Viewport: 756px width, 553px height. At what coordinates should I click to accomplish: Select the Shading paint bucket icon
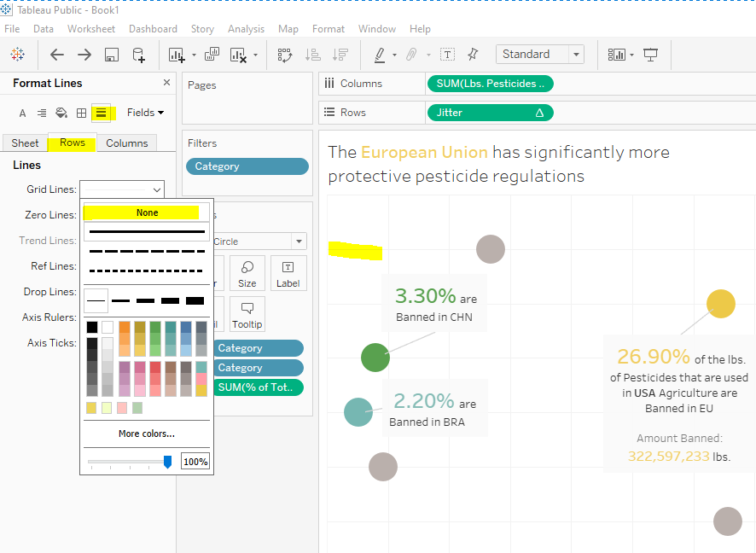point(61,113)
